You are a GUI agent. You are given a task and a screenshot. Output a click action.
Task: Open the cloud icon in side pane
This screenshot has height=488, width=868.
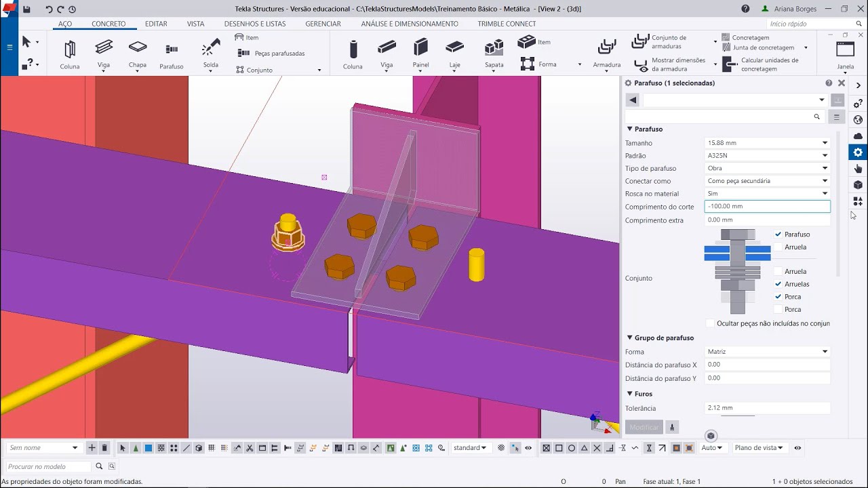pyautogui.click(x=858, y=136)
